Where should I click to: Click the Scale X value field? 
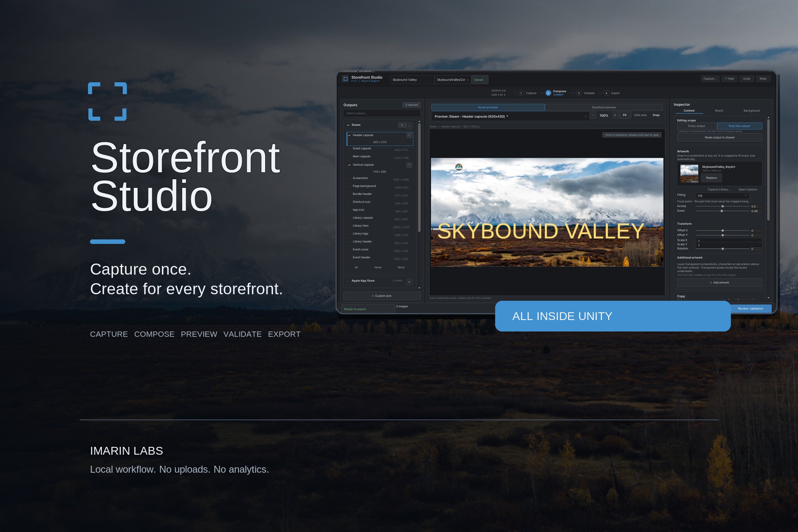(x=729, y=241)
